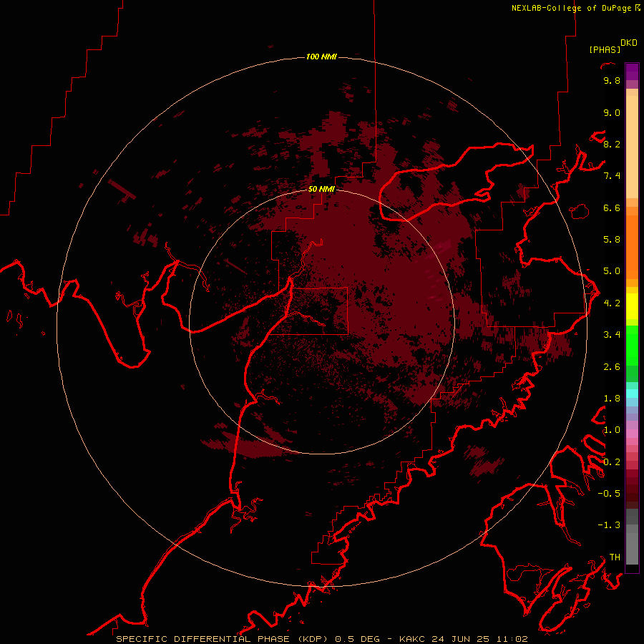Viewport: 644px width, 644px height.
Task: Click the 8.2 scale value
Action: tap(612, 144)
